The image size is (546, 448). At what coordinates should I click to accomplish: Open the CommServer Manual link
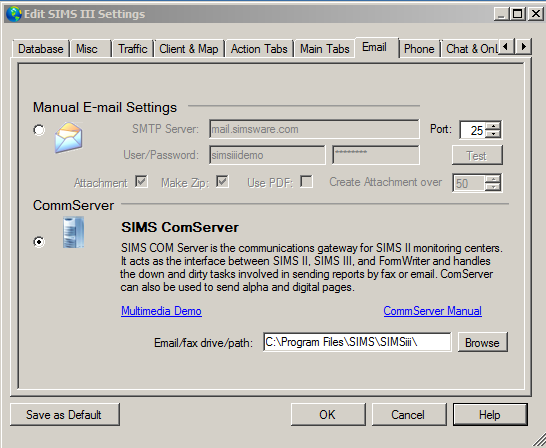[432, 311]
